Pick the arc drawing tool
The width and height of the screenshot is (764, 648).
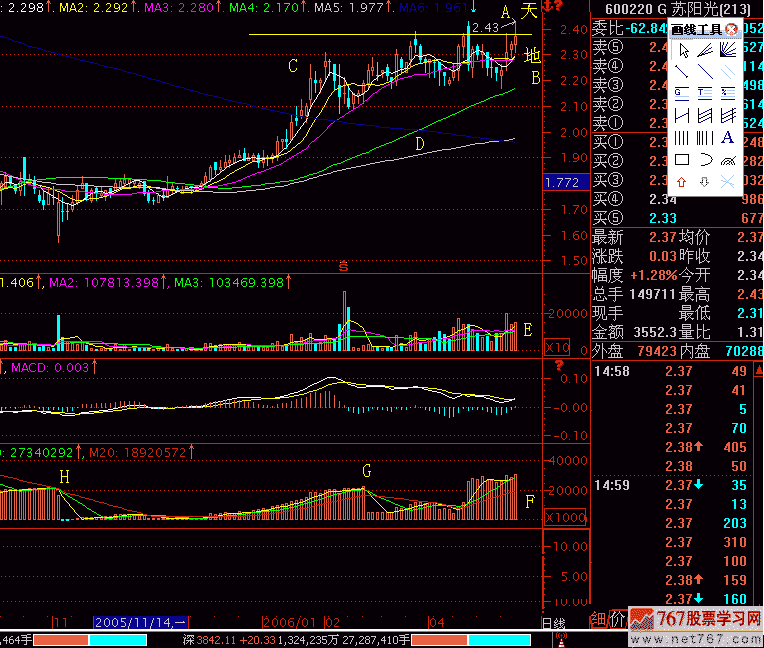[705, 160]
